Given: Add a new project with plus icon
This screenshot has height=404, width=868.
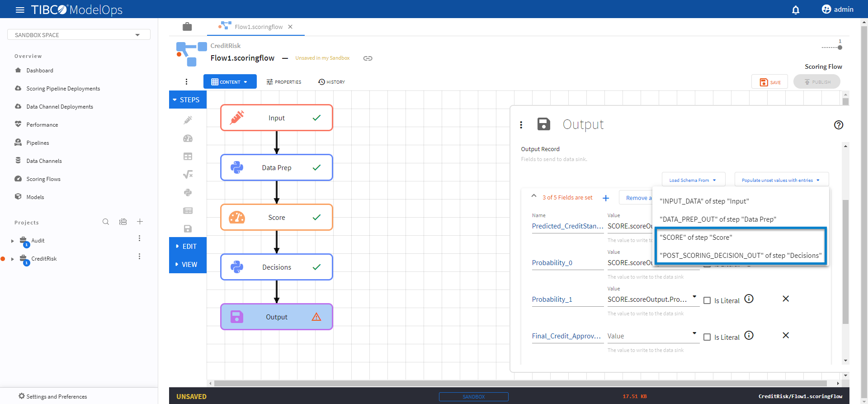Looking at the screenshot, I should coord(140,222).
